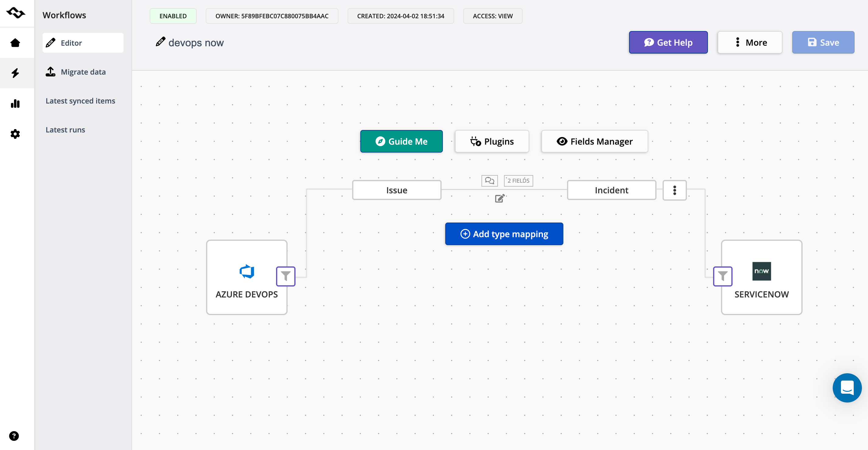Click the app logo in top-left corner
Screen dimensions: 868x450
coord(16,13)
